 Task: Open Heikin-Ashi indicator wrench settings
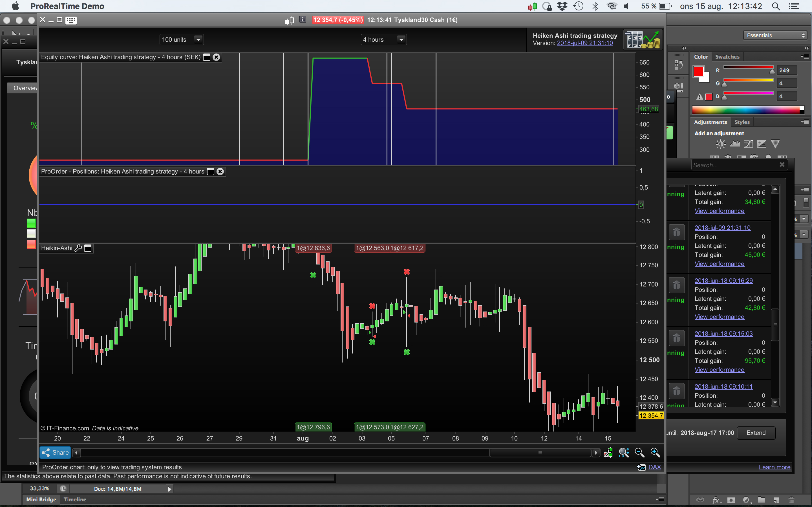pyautogui.click(x=78, y=248)
